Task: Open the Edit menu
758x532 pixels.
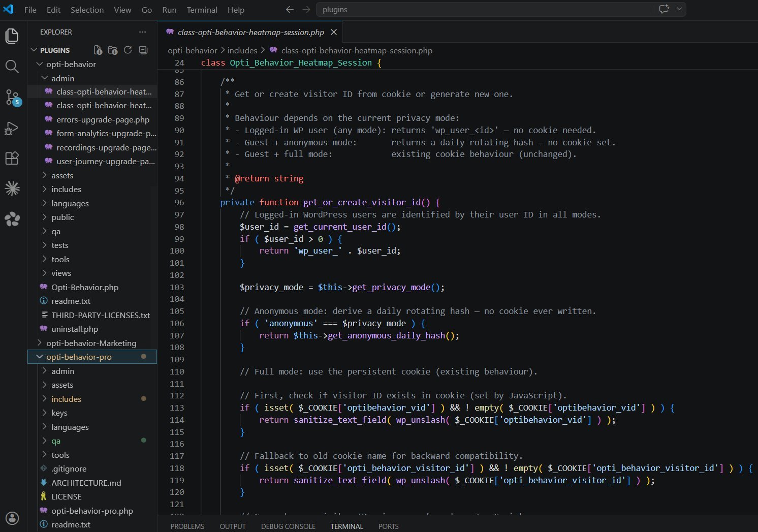Action: [x=53, y=10]
